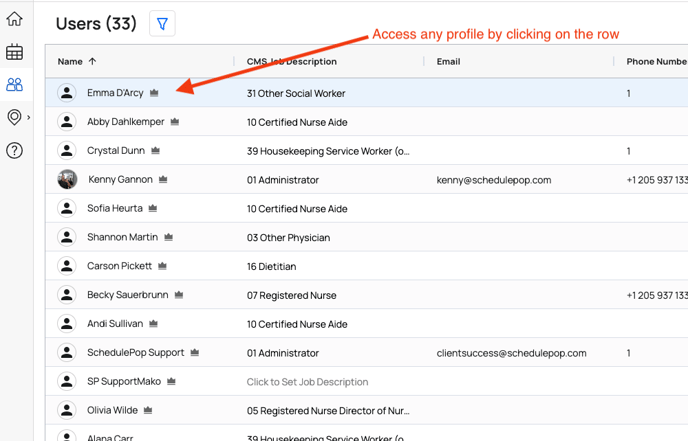Click "01 Administrator" in SchedulePop Support row
The image size is (688, 441).
[x=283, y=353]
